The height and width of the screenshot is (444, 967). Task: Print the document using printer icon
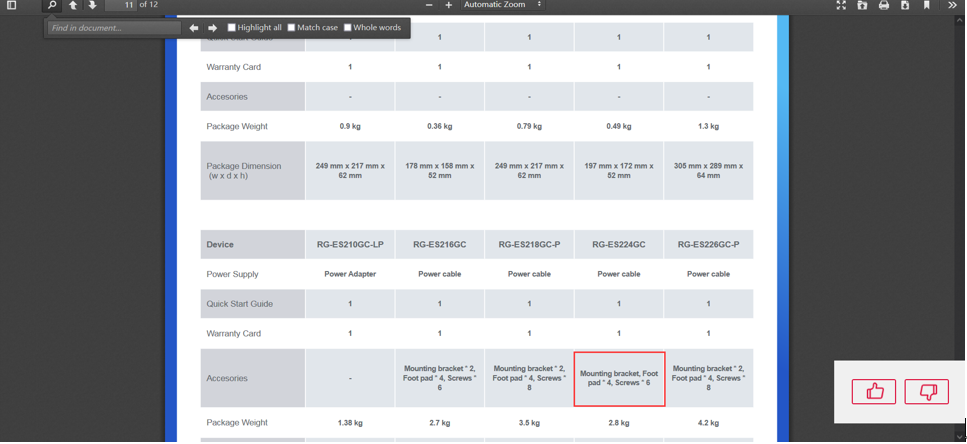click(884, 5)
